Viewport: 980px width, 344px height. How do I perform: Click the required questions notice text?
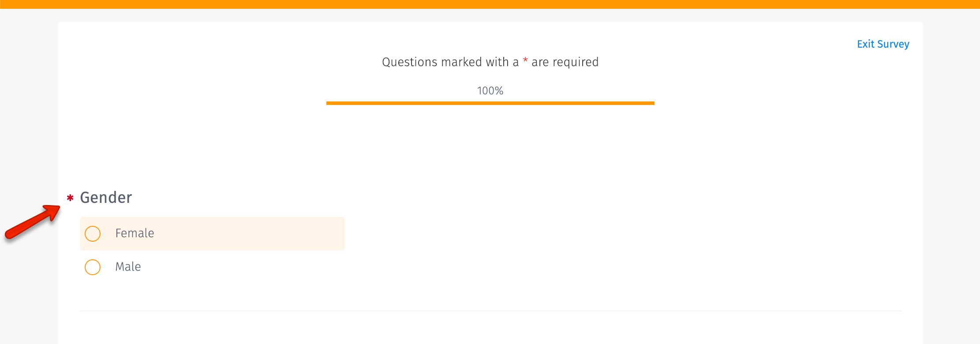pos(490,62)
